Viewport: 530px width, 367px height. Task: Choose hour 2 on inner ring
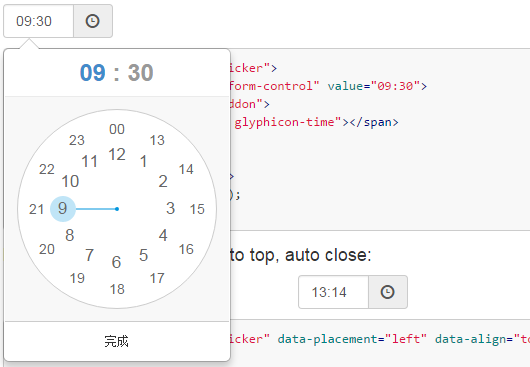click(163, 181)
